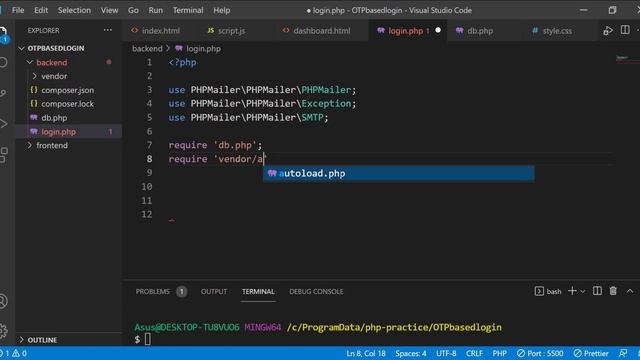The image size is (640, 360).
Task: Change encoding via UTF-8 status item
Action: (x=446, y=353)
